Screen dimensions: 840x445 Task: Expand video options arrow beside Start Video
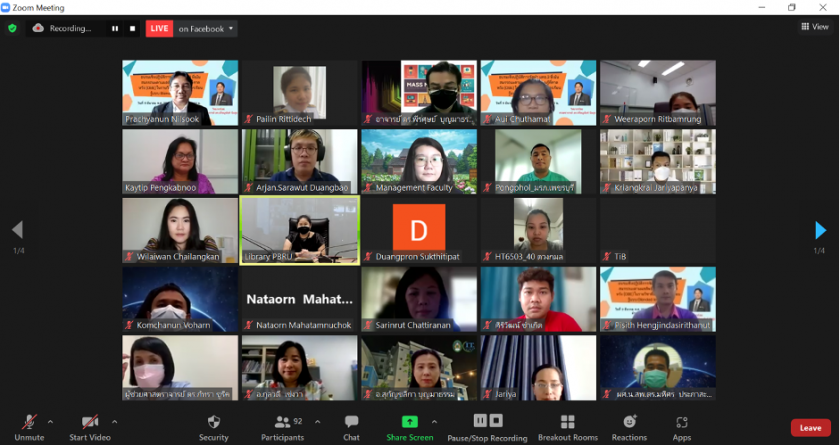click(114, 421)
